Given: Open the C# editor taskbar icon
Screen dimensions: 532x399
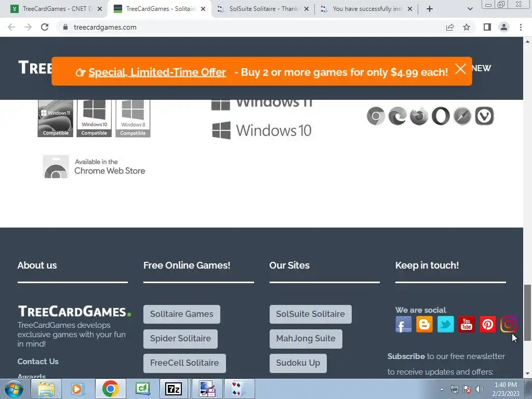Looking at the screenshot, I should click(142, 389).
